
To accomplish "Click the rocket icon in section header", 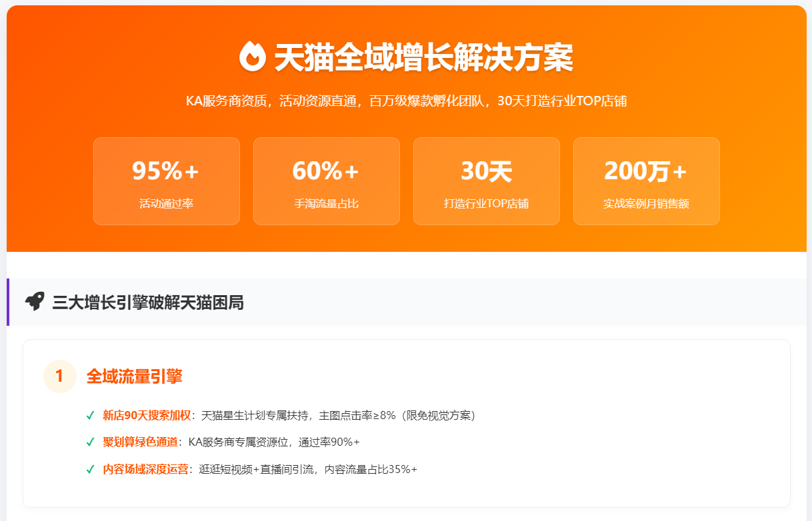I will coord(34,302).
